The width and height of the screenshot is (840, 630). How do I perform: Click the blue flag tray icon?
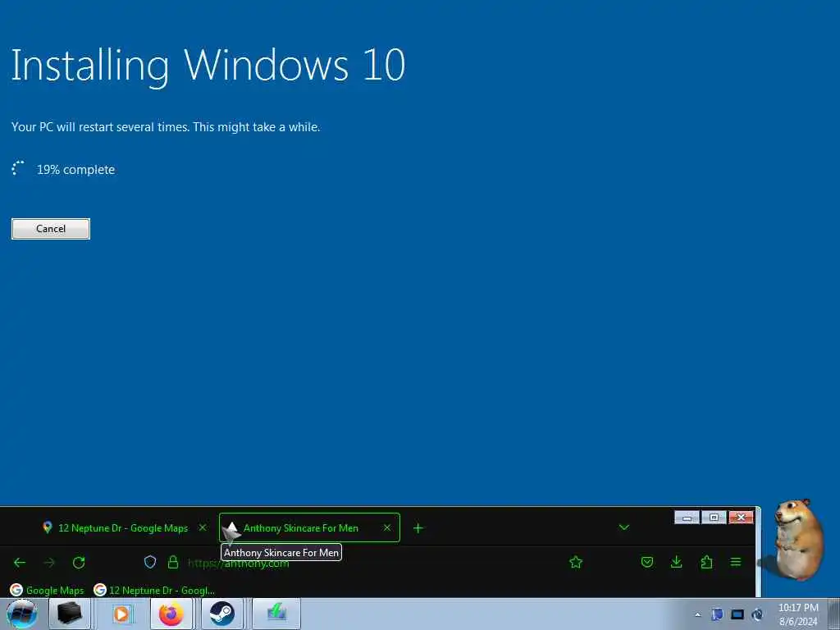717,614
